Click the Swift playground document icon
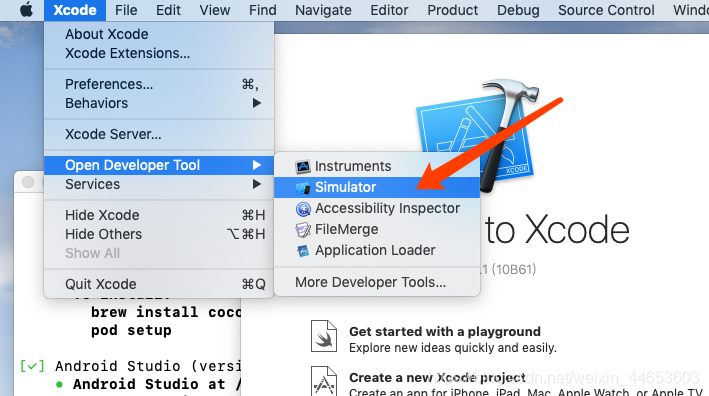 [324, 336]
